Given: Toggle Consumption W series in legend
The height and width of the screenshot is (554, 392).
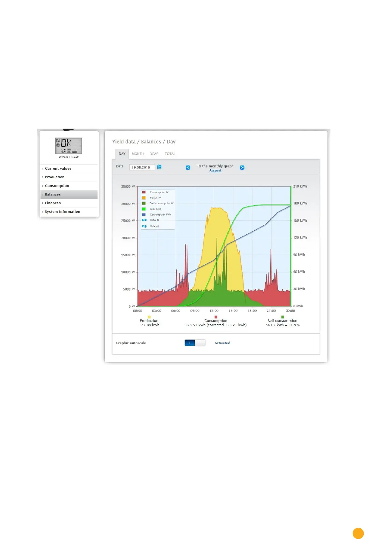Looking at the screenshot, I should click(x=144, y=192).
